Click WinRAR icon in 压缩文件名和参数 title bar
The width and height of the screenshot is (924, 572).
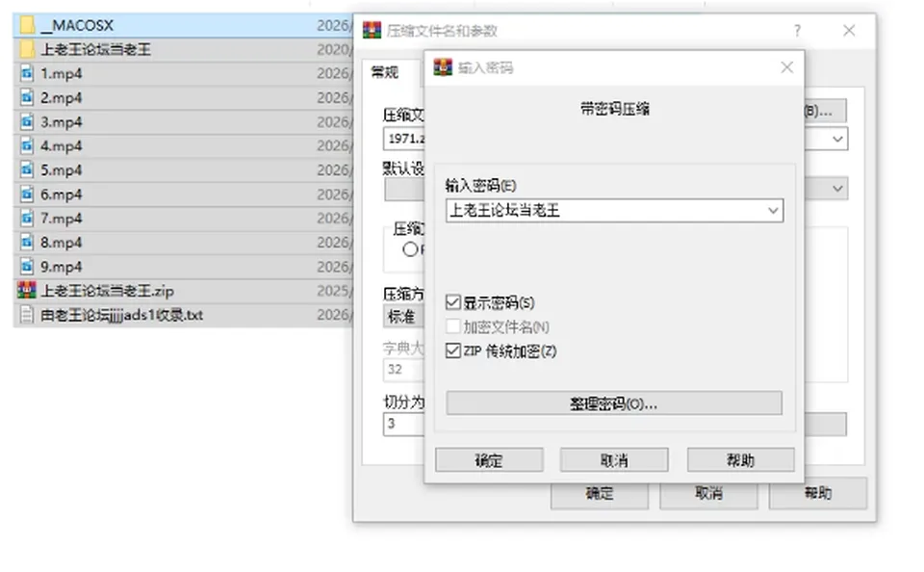[x=372, y=30]
